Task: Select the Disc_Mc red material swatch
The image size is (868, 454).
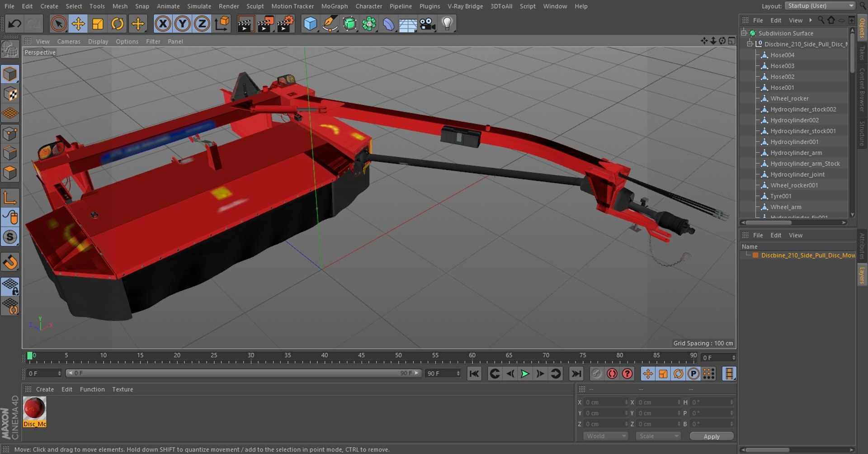Action: [x=35, y=412]
